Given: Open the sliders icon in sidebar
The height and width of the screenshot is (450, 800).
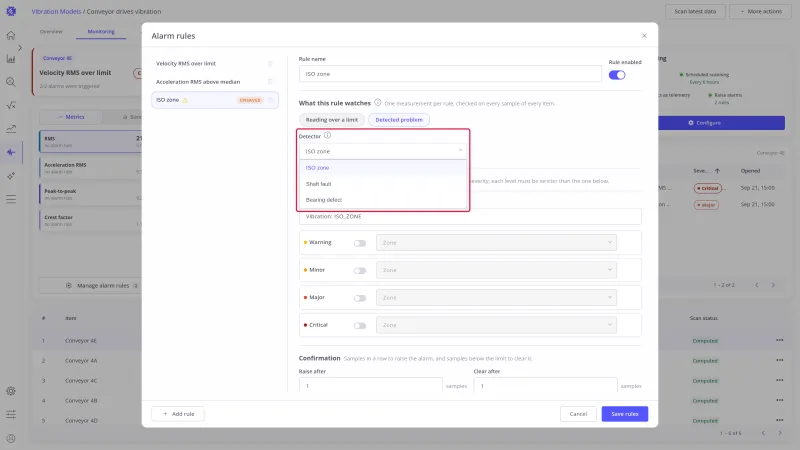Looking at the screenshot, I should click(11, 414).
